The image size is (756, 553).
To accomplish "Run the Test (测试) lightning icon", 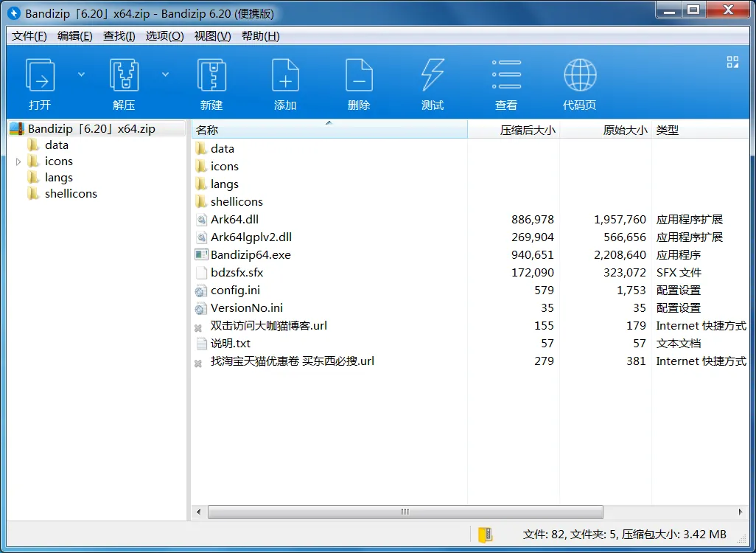I will (433, 74).
